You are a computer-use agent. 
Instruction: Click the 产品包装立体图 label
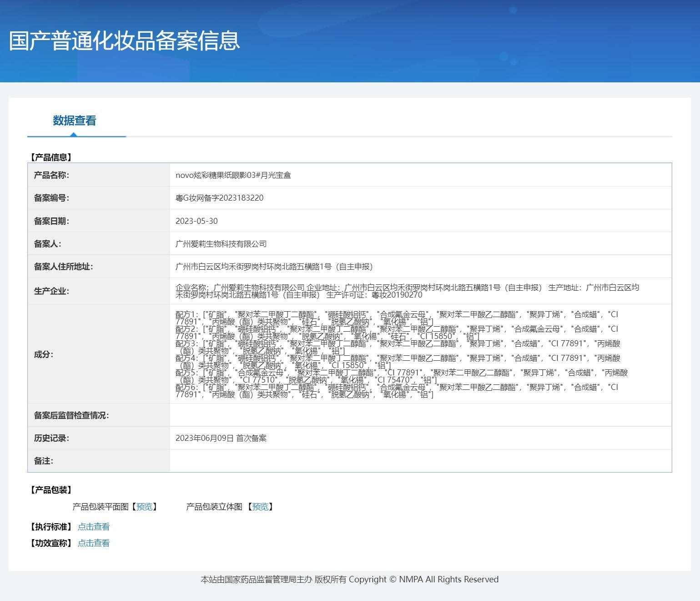point(214,507)
